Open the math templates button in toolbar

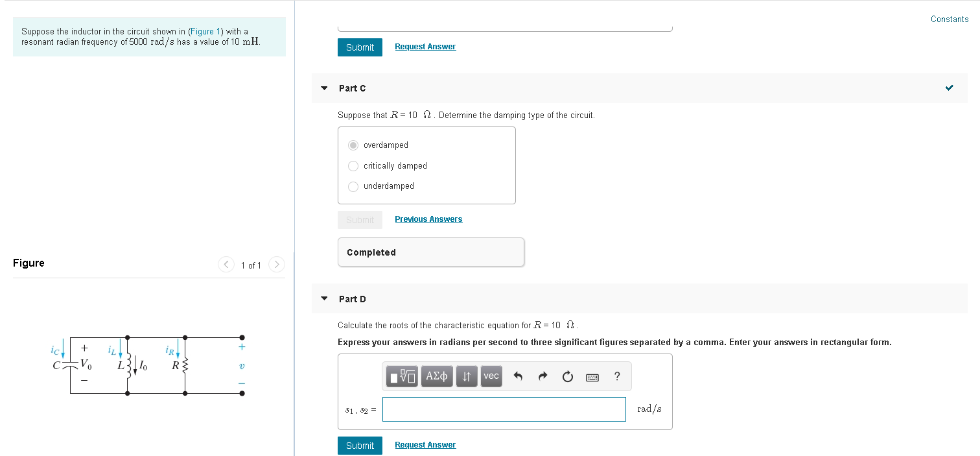pos(402,376)
